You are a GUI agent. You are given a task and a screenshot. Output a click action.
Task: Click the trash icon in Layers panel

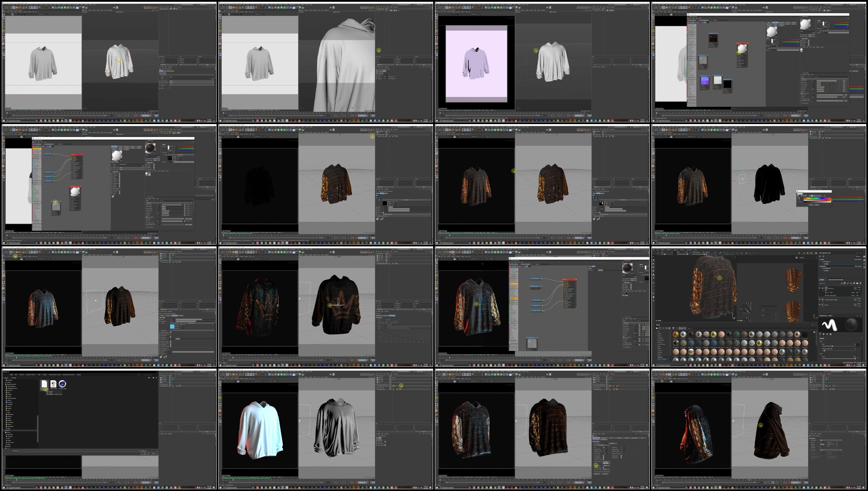pos(860,283)
